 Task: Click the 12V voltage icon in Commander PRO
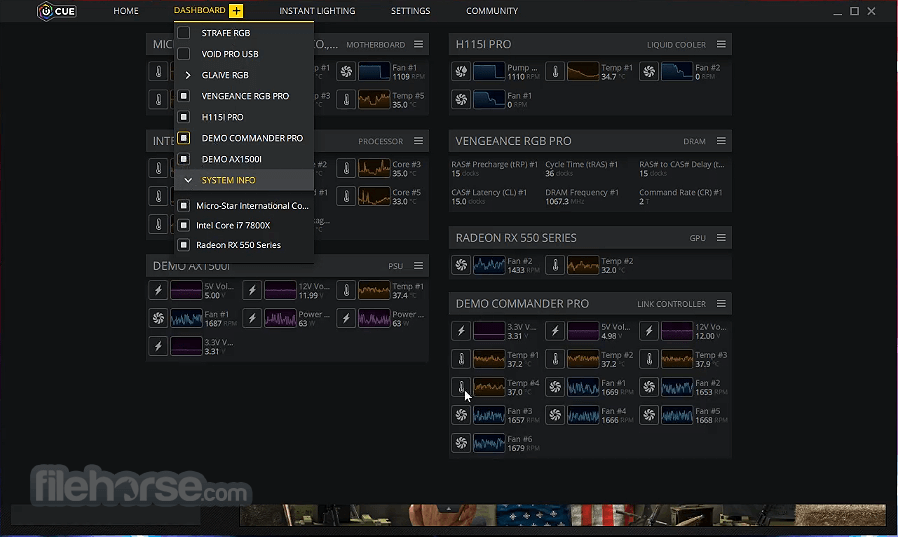(x=649, y=331)
